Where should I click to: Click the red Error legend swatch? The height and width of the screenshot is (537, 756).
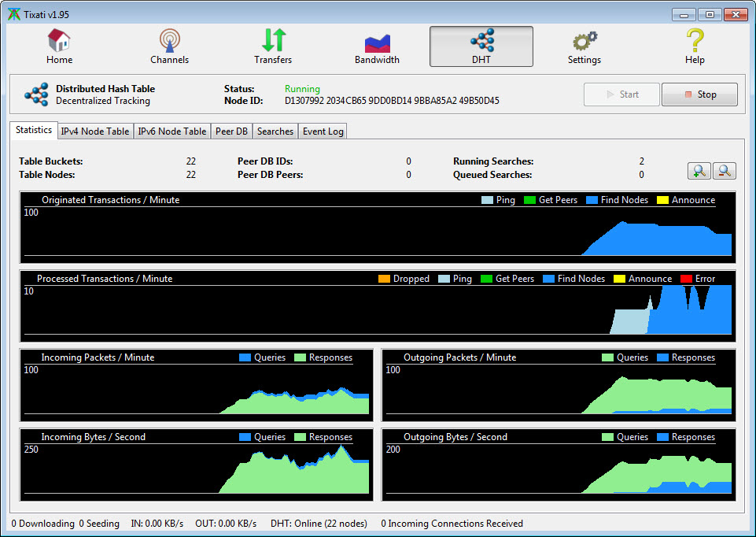pos(686,279)
